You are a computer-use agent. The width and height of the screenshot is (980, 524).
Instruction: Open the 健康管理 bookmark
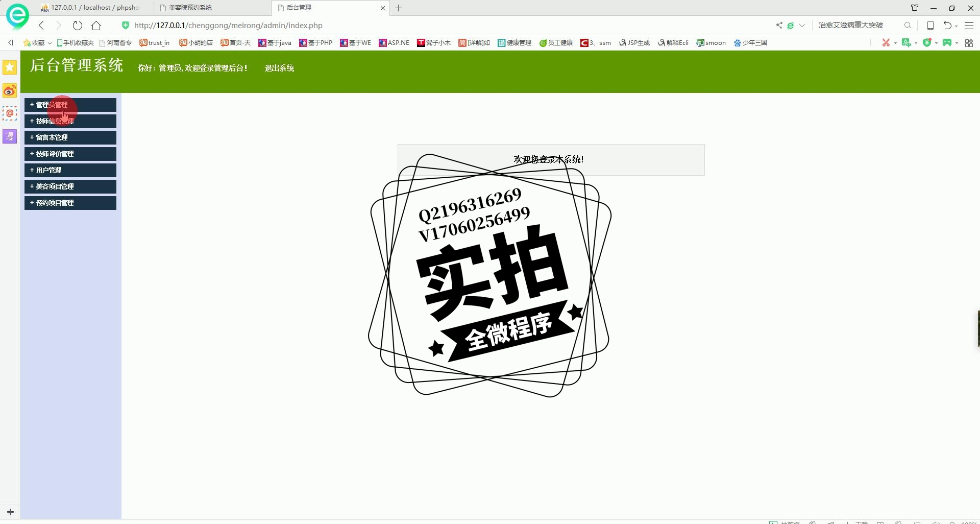pyautogui.click(x=514, y=43)
